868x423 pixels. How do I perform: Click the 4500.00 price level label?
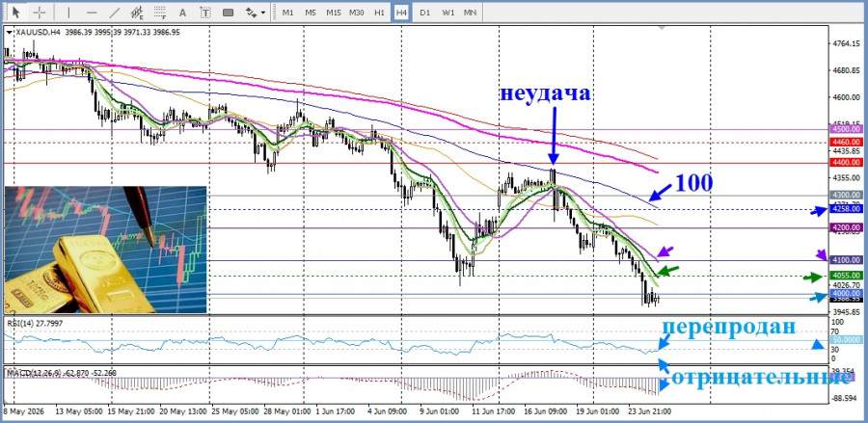pos(847,129)
